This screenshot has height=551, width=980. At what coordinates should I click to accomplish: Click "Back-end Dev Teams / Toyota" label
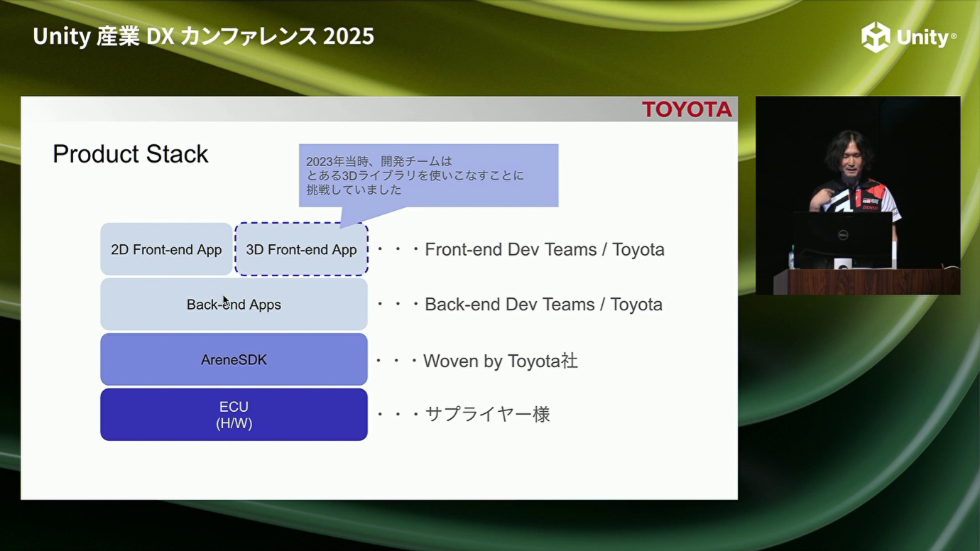543,305
